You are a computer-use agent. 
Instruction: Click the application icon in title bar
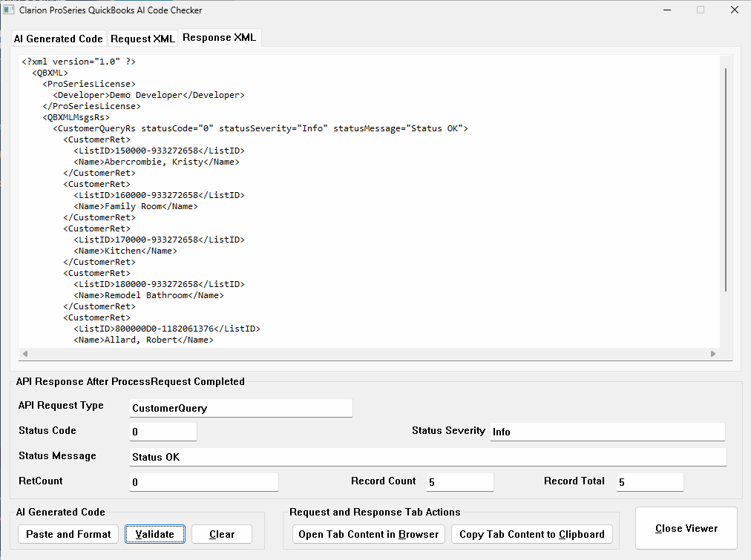[x=9, y=10]
